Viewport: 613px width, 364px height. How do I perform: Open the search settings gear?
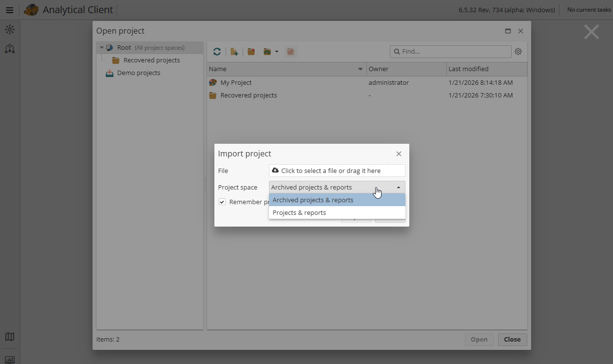pyautogui.click(x=518, y=51)
